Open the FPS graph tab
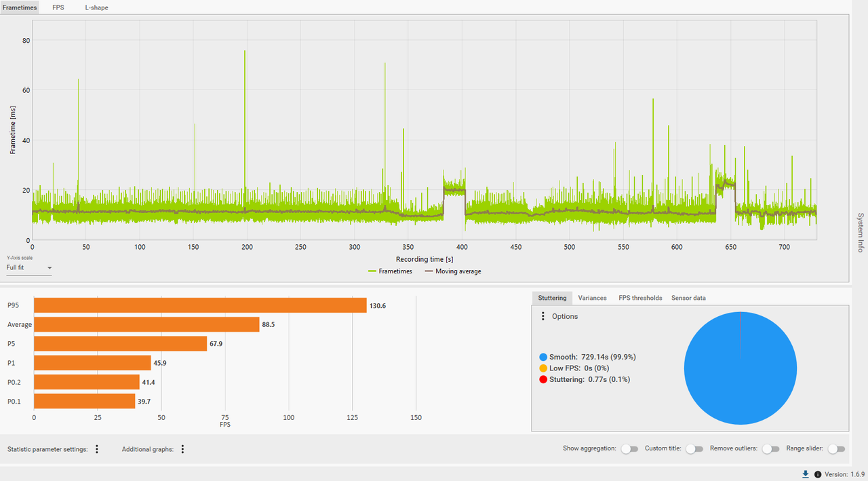868x481 pixels. (58, 7)
